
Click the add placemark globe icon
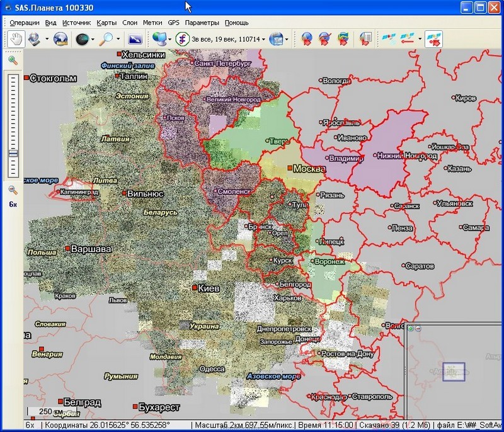pos(307,39)
